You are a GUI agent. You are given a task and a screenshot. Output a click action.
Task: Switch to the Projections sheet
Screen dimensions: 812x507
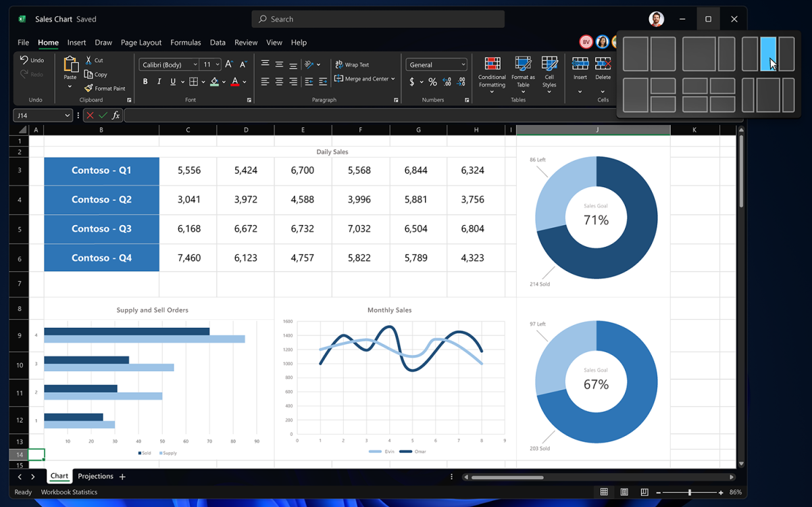[x=95, y=477]
